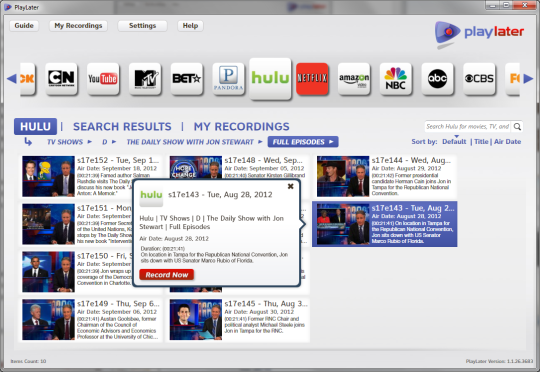Click the Search Hulu input field
This screenshot has width=540, height=372.
point(468,126)
